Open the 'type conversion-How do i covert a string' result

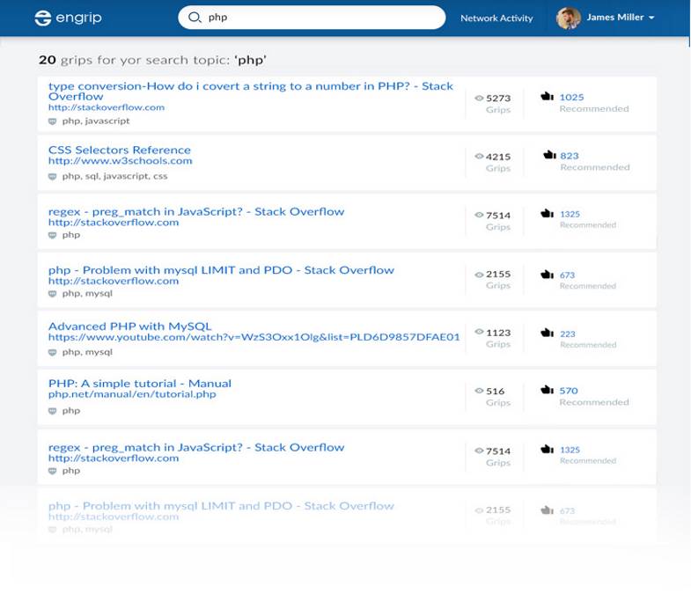tap(250, 92)
